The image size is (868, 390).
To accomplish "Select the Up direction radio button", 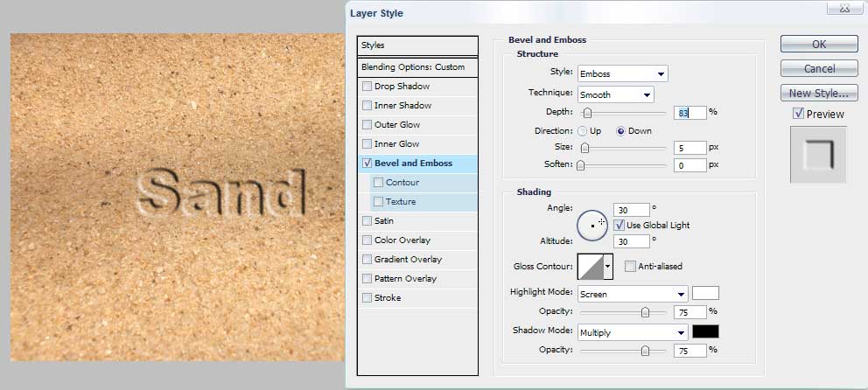I will (583, 131).
